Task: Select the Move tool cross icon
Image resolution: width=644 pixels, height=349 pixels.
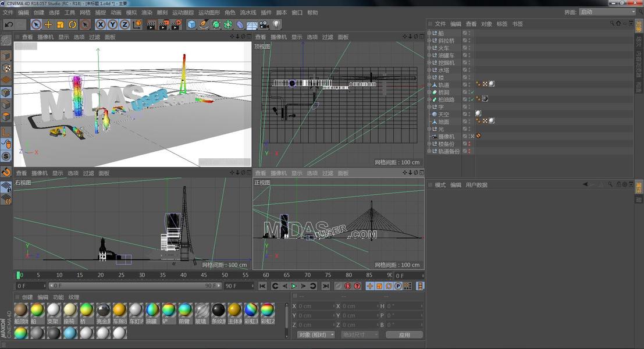Action: click(48, 24)
